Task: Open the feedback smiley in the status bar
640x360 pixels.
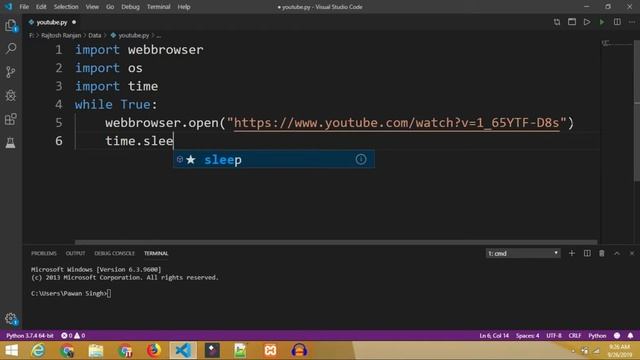Action: [617, 336]
